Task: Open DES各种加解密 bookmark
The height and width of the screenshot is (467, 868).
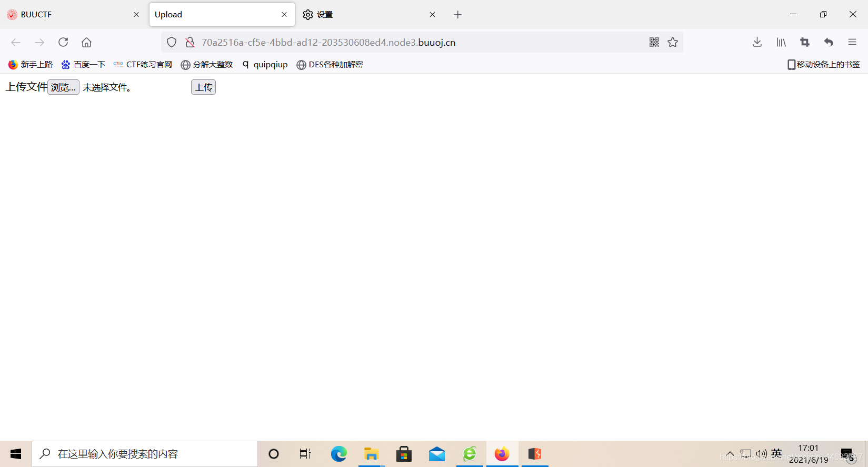Action: [x=330, y=65]
